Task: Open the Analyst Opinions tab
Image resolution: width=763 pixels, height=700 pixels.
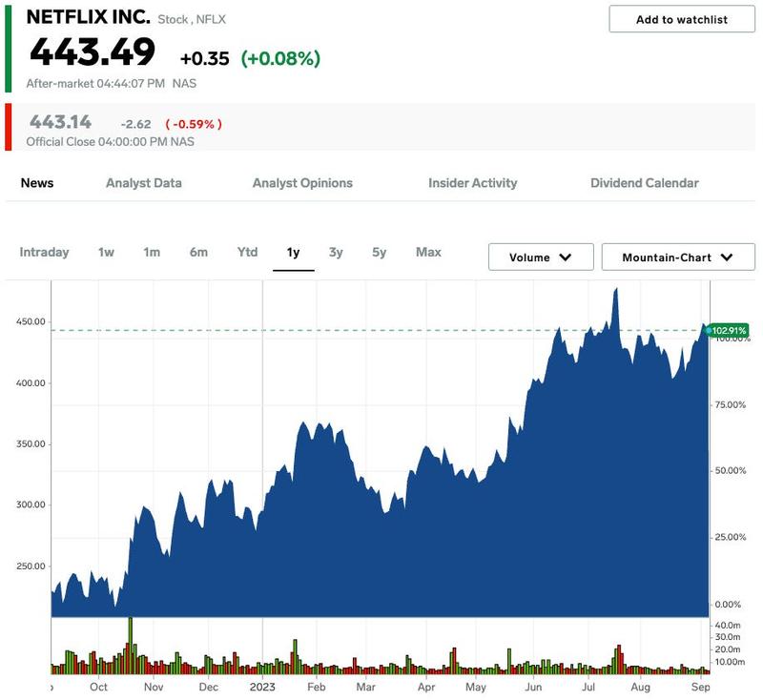Action: tap(302, 183)
